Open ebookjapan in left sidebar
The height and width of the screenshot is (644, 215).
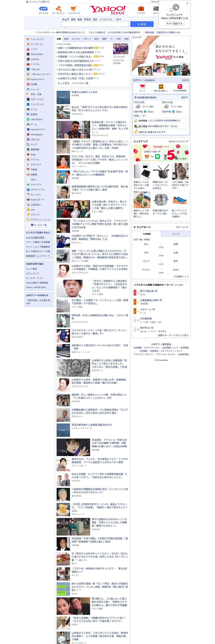37,134
